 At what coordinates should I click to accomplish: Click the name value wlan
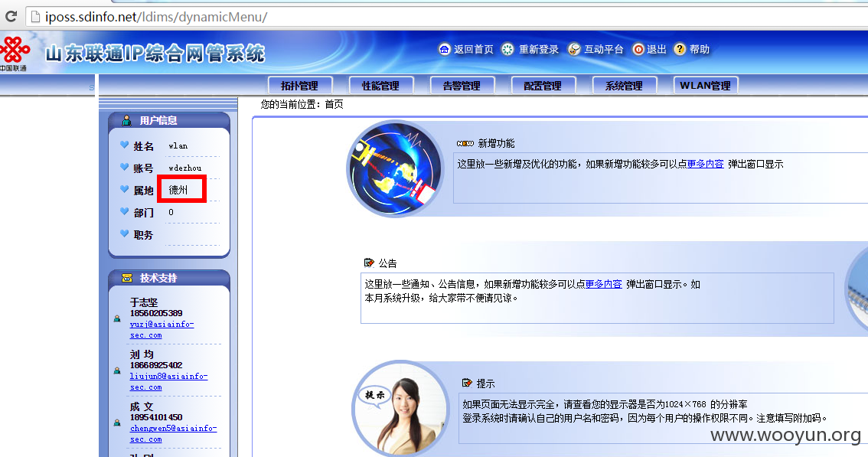(x=178, y=145)
